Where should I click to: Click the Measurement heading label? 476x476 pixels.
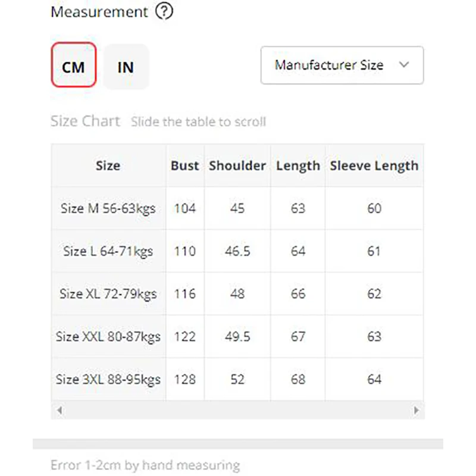tap(99, 12)
